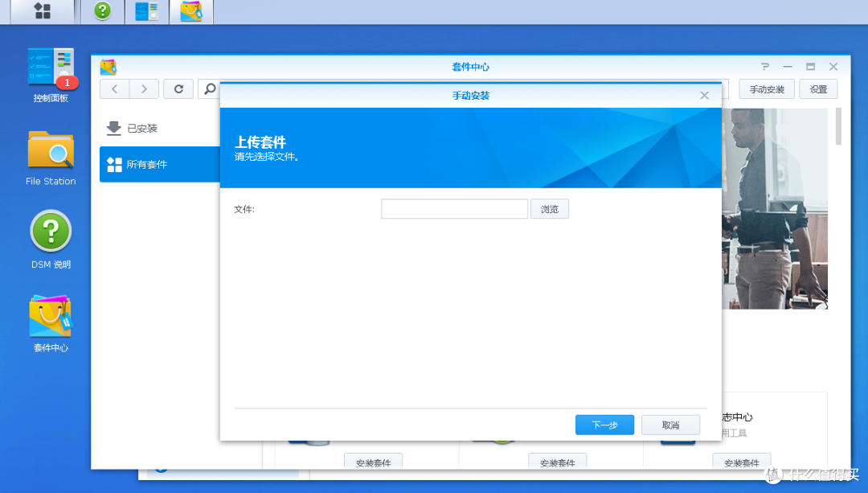Click the 浏览 browse button
The image size is (868, 493).
549,209
